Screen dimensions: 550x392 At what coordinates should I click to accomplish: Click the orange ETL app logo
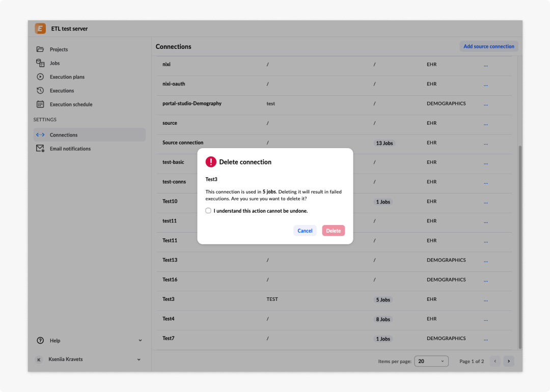pyautogui.click(x=40, y=29)
